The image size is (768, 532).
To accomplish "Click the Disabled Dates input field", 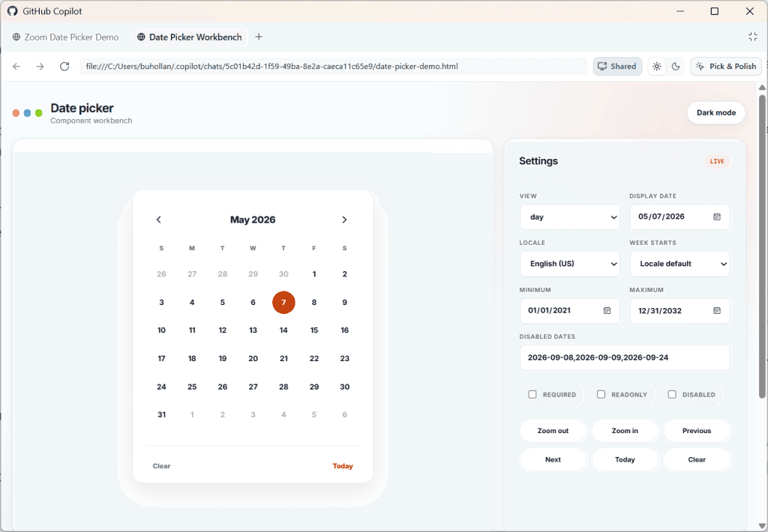I will [625, 357].
